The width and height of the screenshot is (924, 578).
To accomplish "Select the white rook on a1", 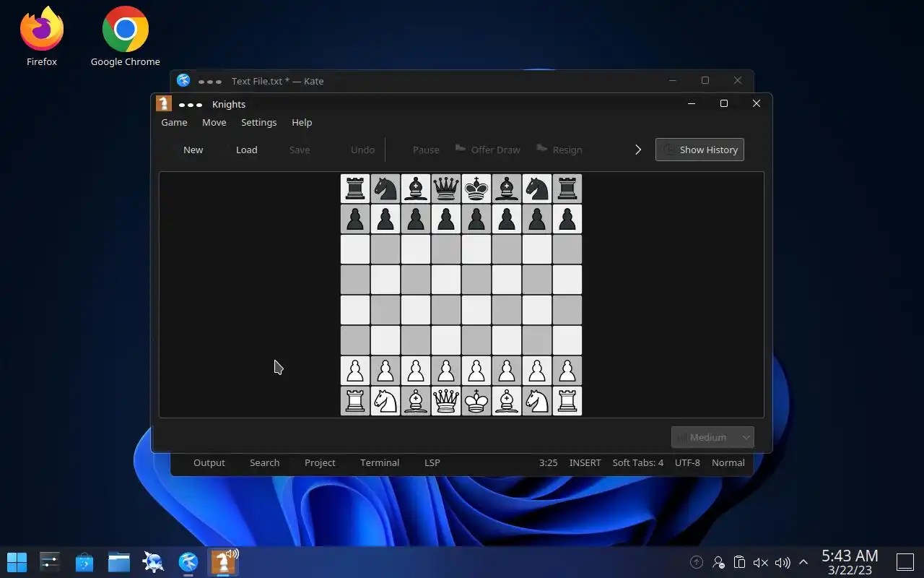I will [x=355, y=401].
